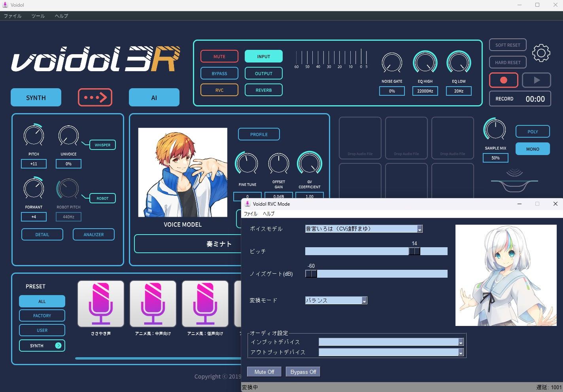Switch to MONO mode
This screenshot has height=392, width=563.
click(x=533, y=149)
